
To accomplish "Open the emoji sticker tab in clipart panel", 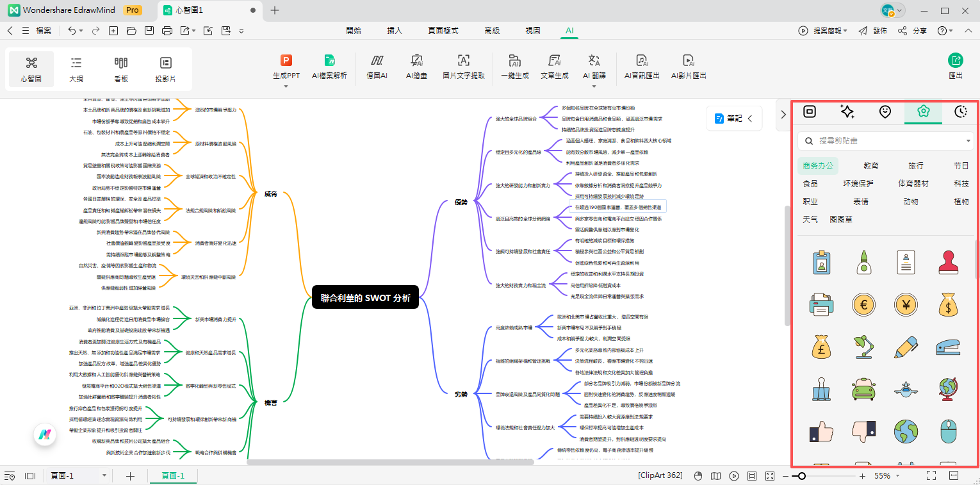I will [x=885, y=111].
